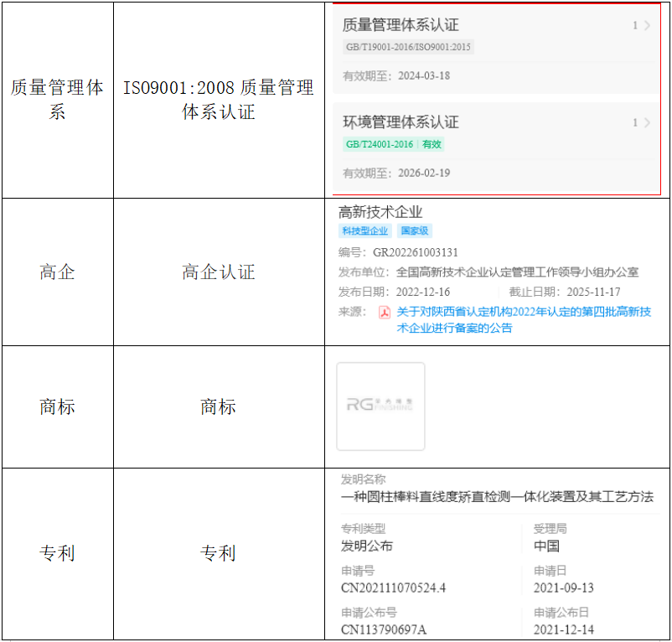Open the RG trademark thumbnail
The image size is (672, 642).
coord(380,406)
